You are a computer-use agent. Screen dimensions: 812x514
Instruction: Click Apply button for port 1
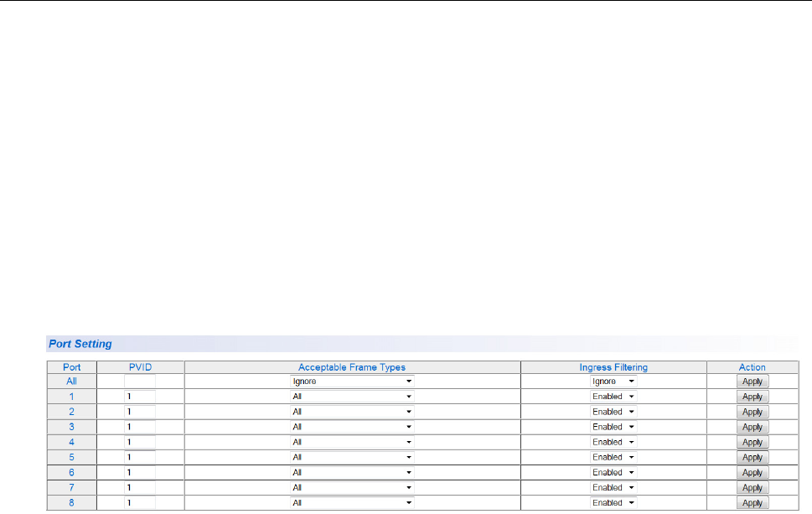tap(752, 397)
